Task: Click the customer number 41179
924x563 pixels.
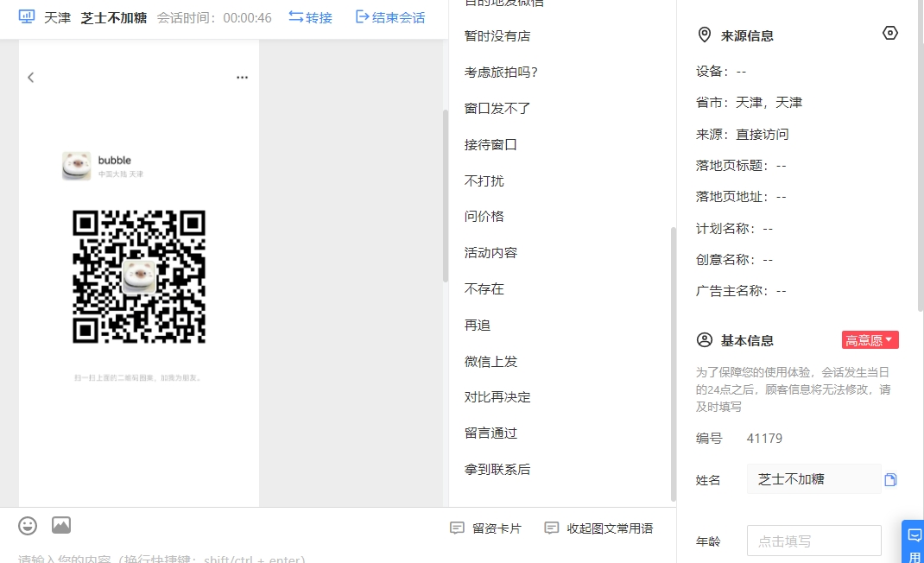Action: tap(764, 439)
